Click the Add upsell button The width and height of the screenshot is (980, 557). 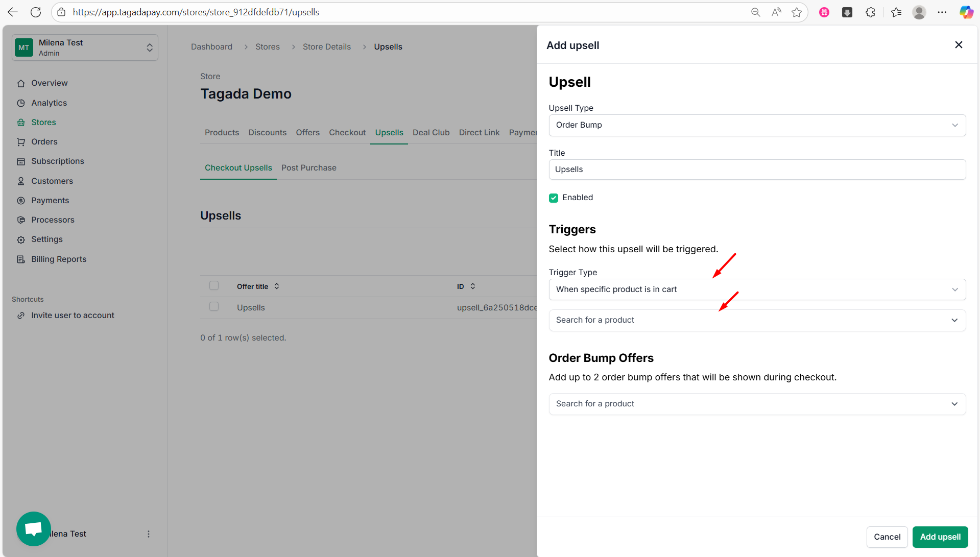point(940,537)
